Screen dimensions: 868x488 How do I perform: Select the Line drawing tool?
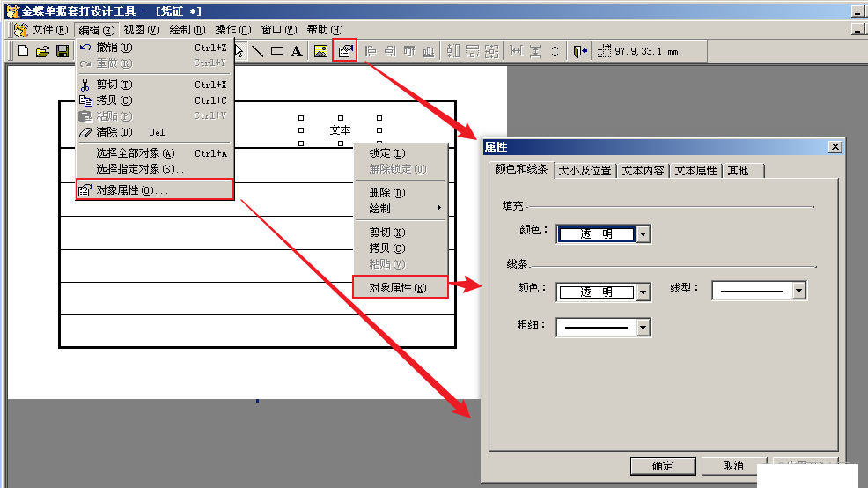258,51
